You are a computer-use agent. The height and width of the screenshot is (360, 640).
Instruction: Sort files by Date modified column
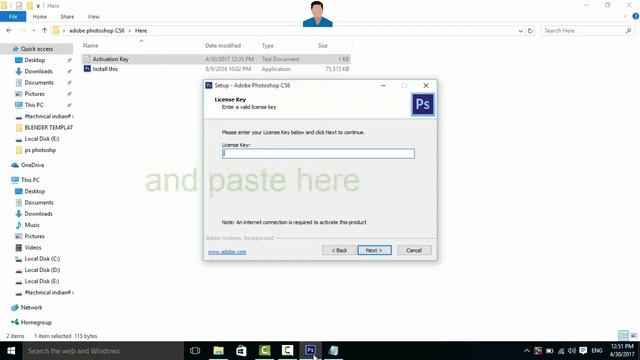pyautogui.click(x=223, y=46)
